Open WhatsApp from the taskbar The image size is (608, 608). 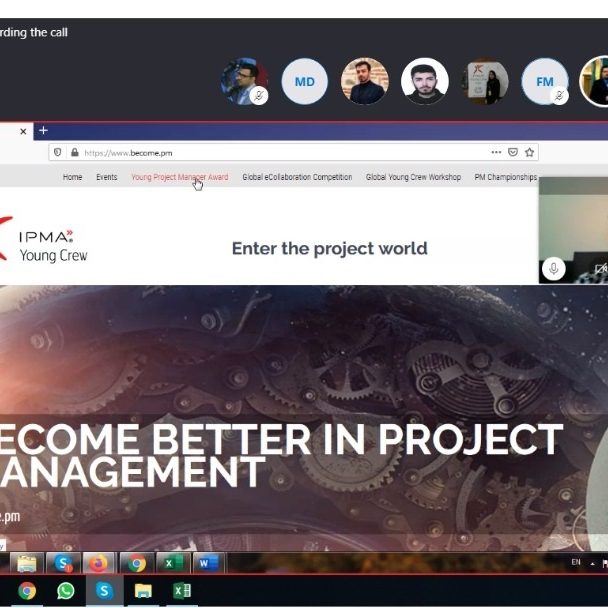[x=65, y=591]
